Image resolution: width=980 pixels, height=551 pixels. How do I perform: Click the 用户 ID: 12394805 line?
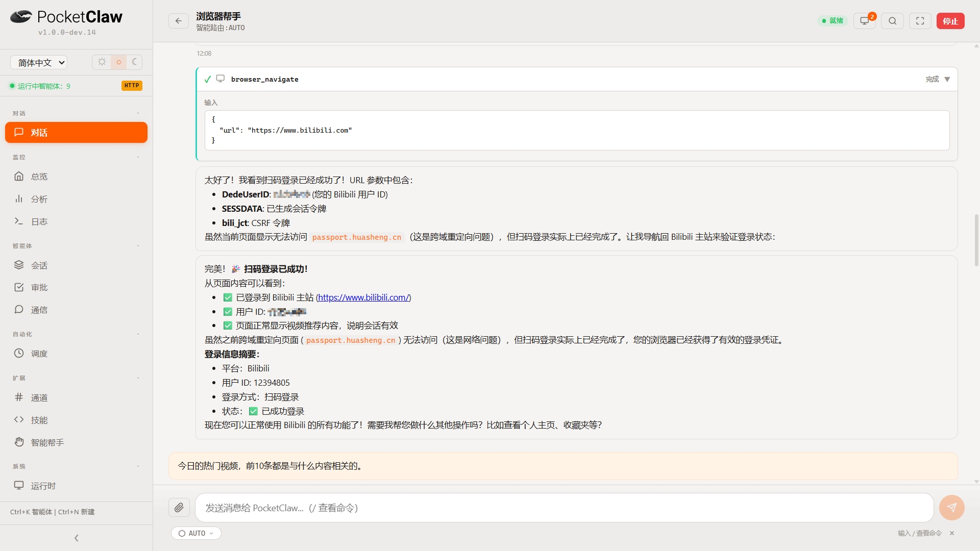256,383
